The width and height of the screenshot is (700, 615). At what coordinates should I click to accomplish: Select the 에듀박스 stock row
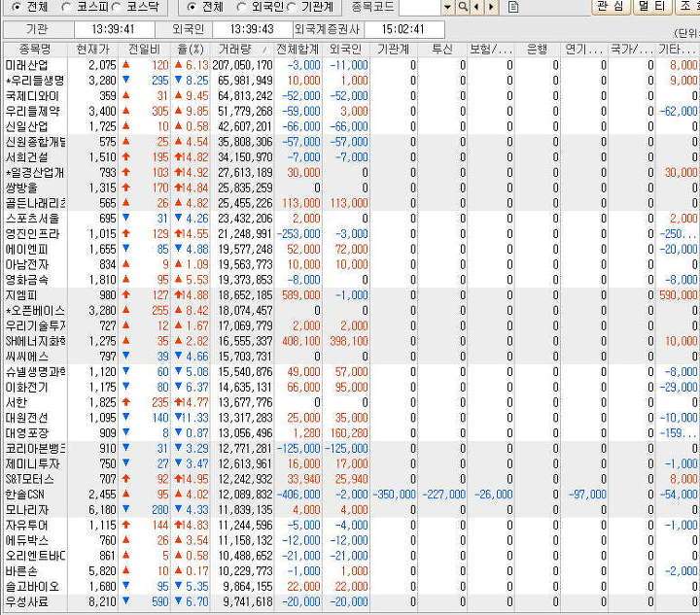tap(350, 540)
